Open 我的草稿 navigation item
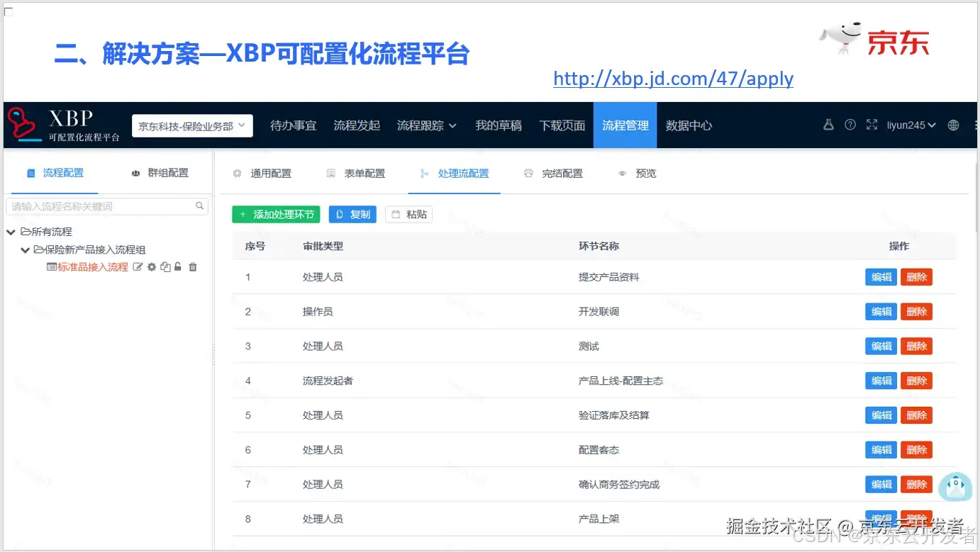Image resolution: width=980 pixels, height=552 pixels. 499,125
